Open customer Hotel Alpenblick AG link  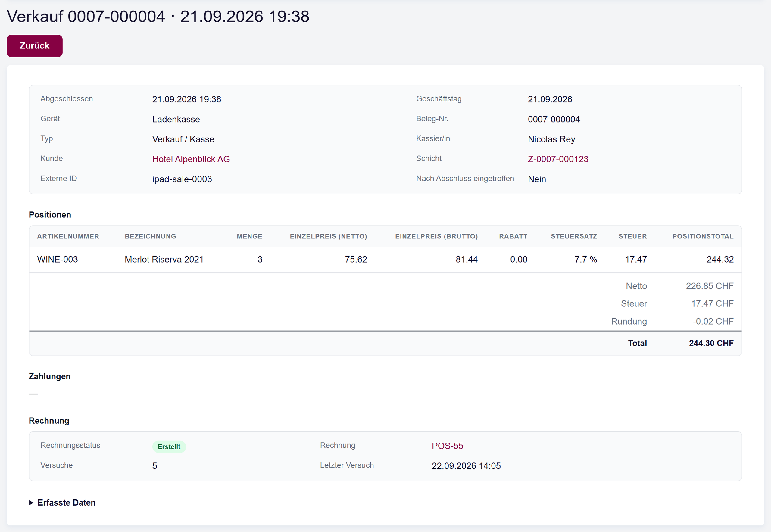tap(191, 159)
